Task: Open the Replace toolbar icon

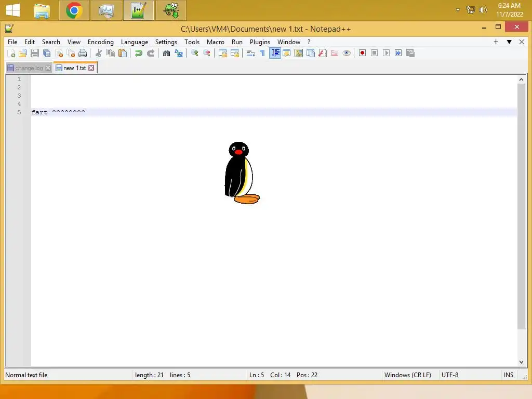Action: tap(179, 54)
